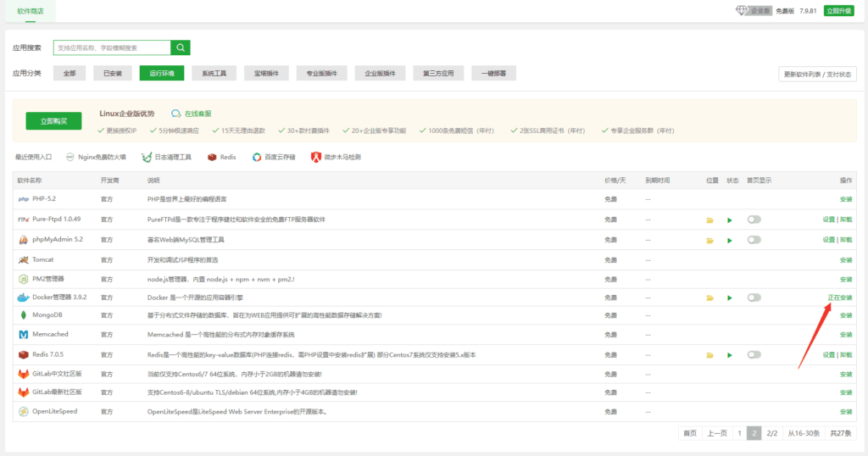The image size is (868, 456).
Task: Click the Pure-Ftpd logo icon
Action: pyautogui.click(x=23, y=220)
